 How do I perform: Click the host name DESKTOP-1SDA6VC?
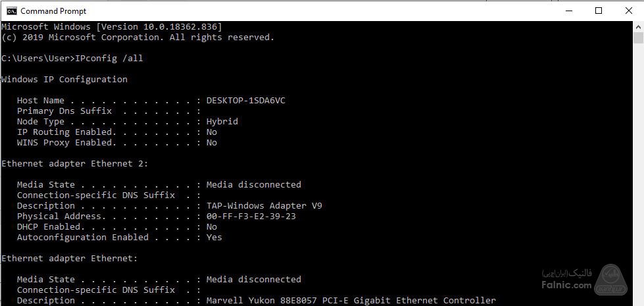click(x=245, y=101)
